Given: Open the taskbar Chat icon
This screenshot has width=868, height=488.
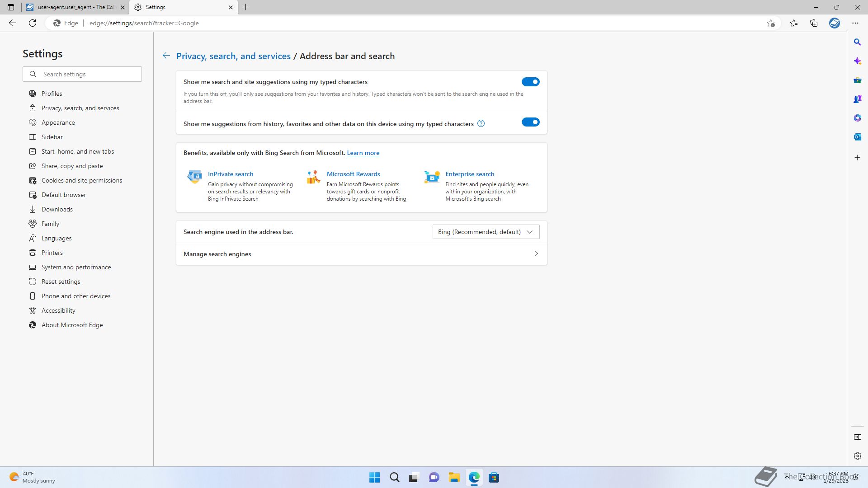Looking at the screenshot, I should (x=434, y=478).
